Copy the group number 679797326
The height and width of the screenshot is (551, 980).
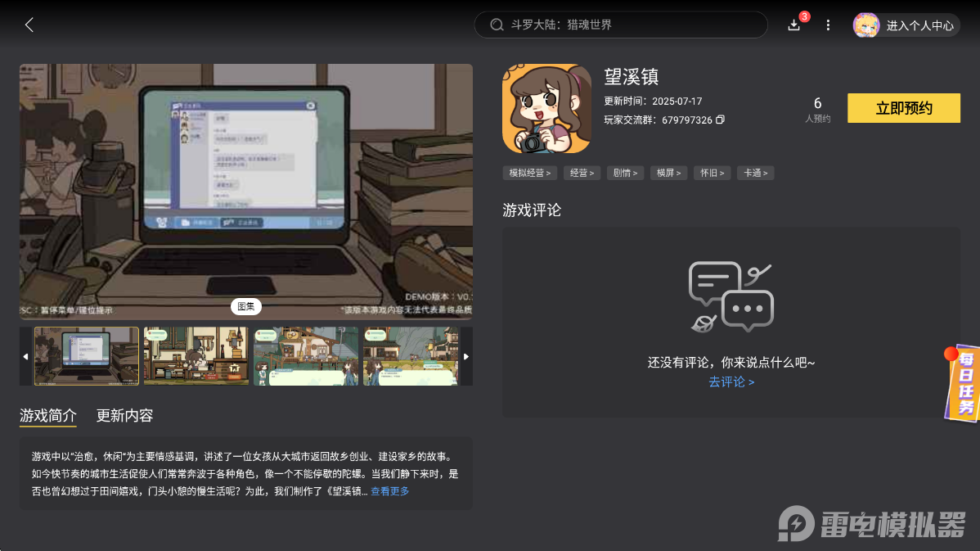[720, 120]
